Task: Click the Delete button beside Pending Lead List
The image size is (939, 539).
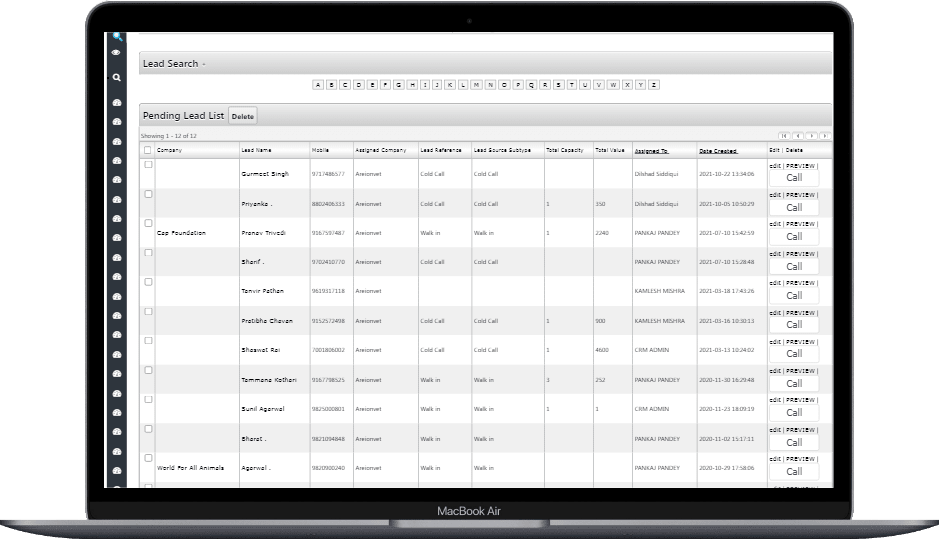Action: (243, 116)
